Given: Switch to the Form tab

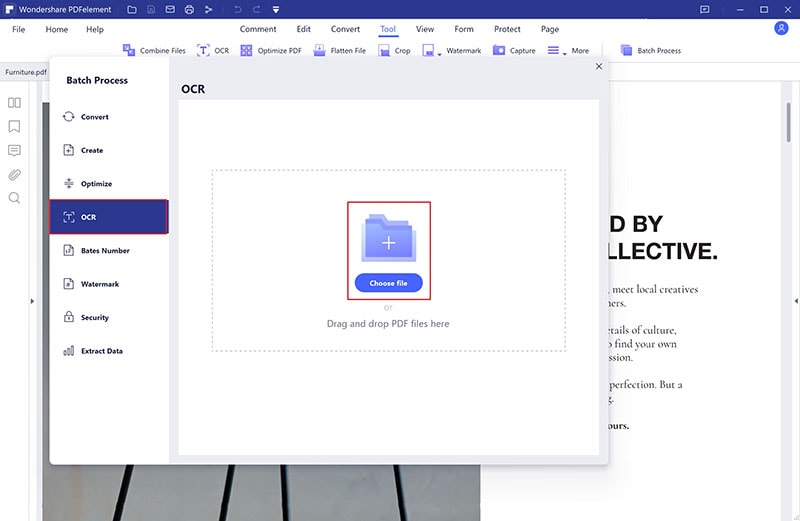Looking at the screenshot, I should tap(464, 29).
